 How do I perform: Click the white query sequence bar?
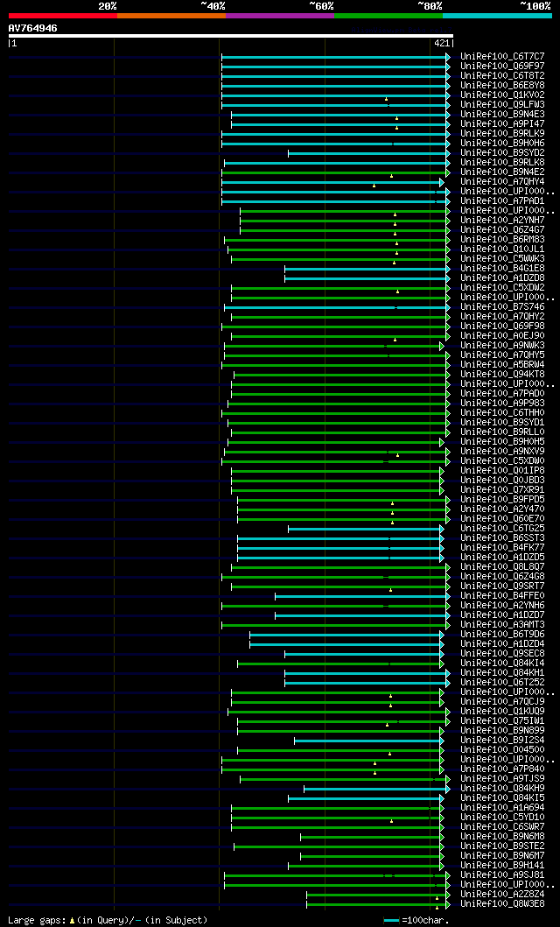(x=231, y=36)
